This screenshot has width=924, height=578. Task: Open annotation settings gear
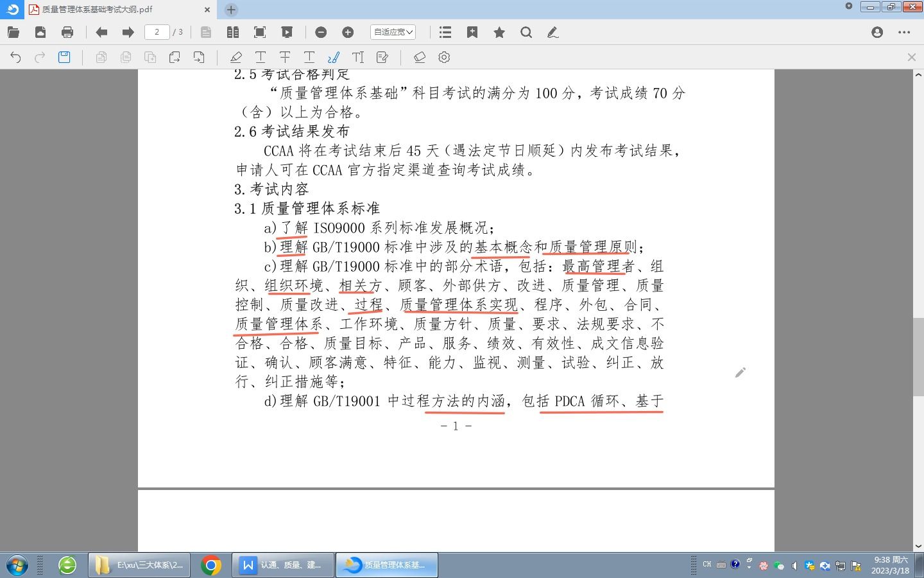[444, 57]
